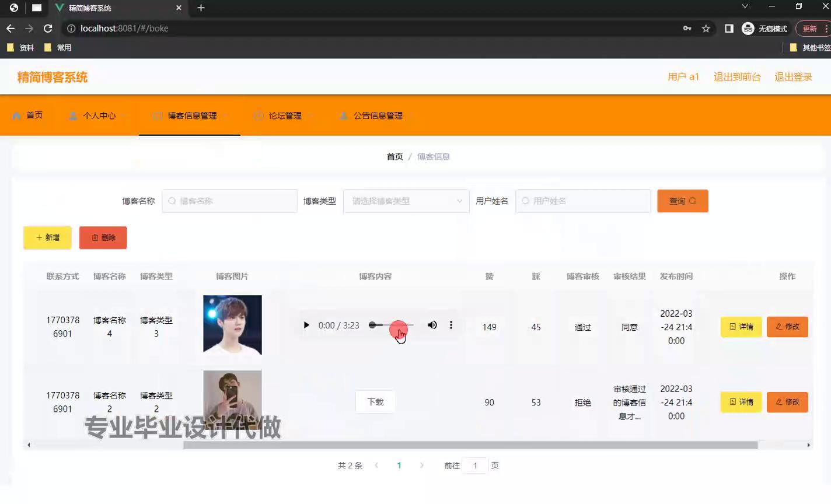Play the audio in the first blog row
This screenshot has height=504, width=831.
click(306, 325)
